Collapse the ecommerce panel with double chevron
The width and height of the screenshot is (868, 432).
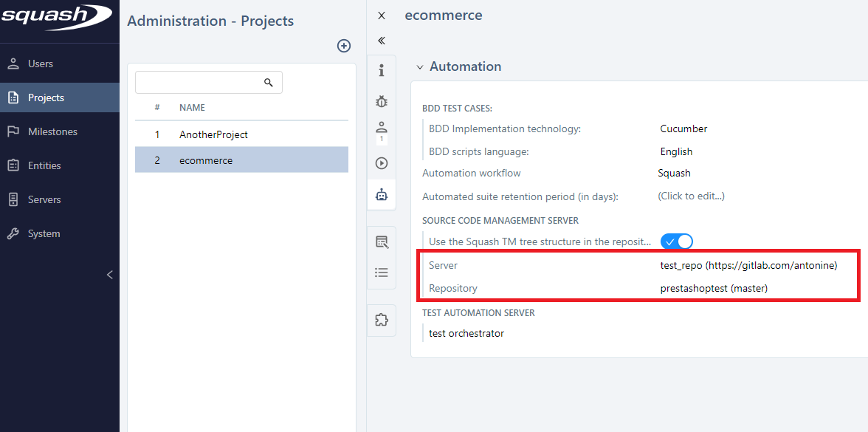click(382, 41)
